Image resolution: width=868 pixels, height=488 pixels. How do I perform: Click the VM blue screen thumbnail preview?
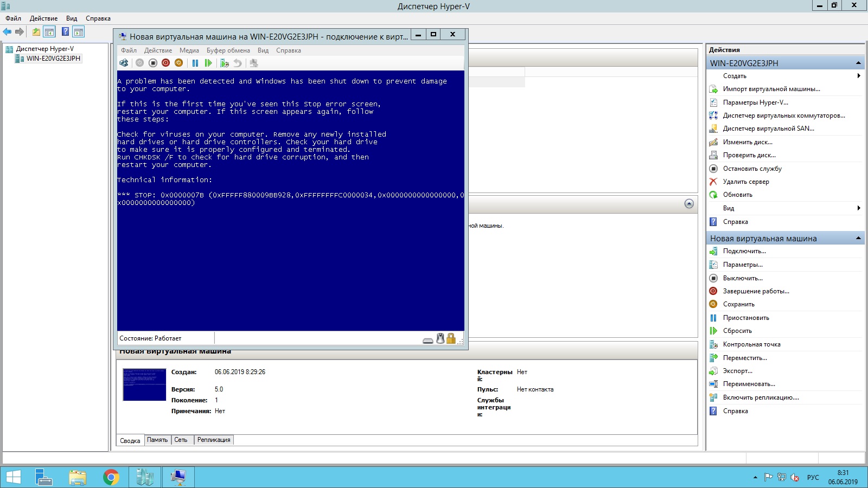click(144, 384)
